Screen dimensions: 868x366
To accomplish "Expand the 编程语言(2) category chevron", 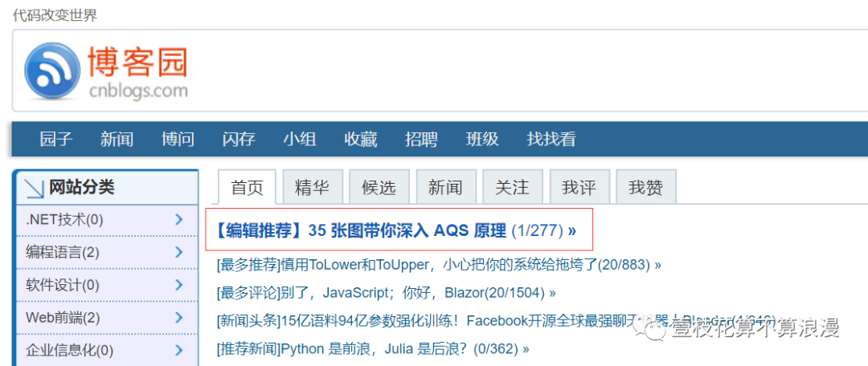I will tap(178, 253).
